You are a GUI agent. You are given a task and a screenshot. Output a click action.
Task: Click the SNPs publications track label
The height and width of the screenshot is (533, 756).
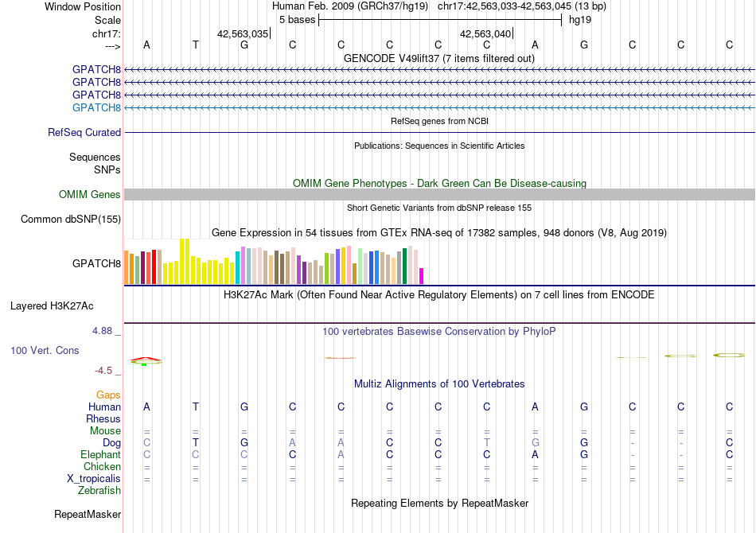click(x=107, y=169)
